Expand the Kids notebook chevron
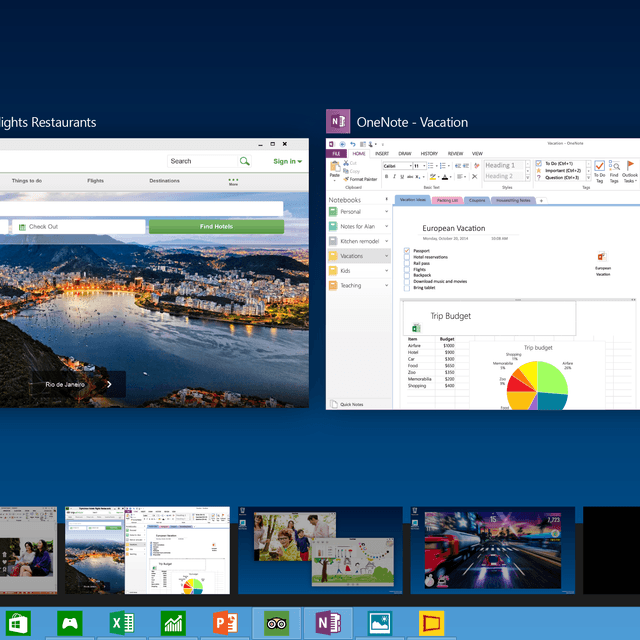This screenshot has height=640, width=640. click(x=386, y=271)
